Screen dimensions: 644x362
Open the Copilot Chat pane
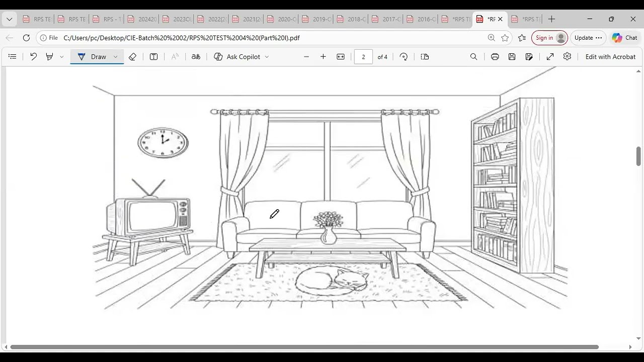point(624,38)
